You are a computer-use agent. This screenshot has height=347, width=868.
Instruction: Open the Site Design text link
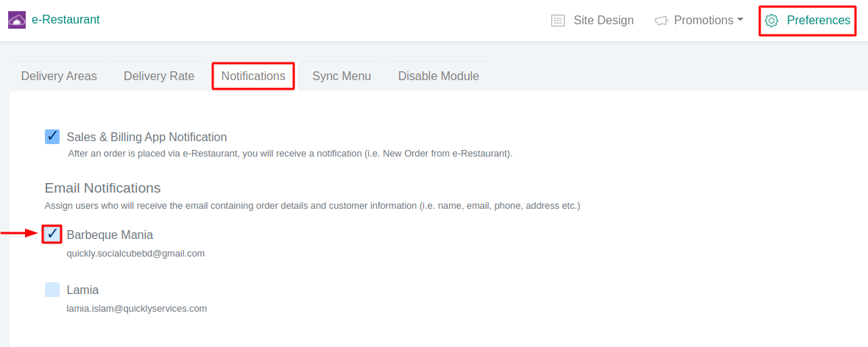(x=604, y=21)
